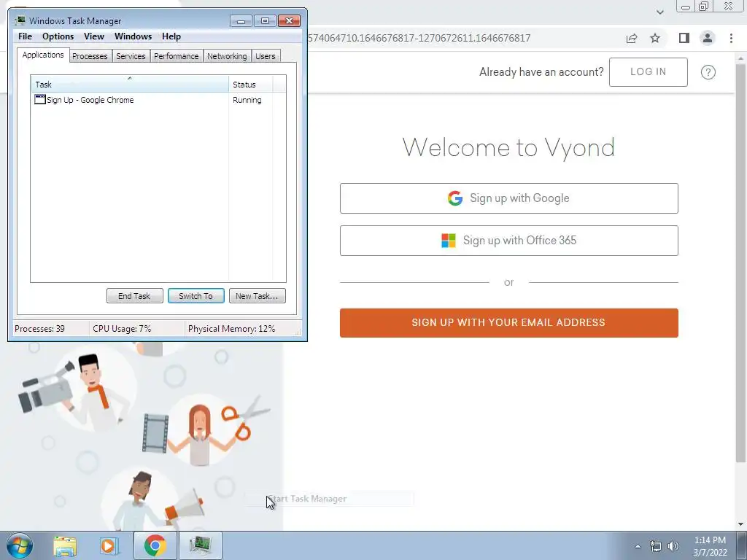Sort by the Status column header
747x560 pixels.
[x=251, y=85]
